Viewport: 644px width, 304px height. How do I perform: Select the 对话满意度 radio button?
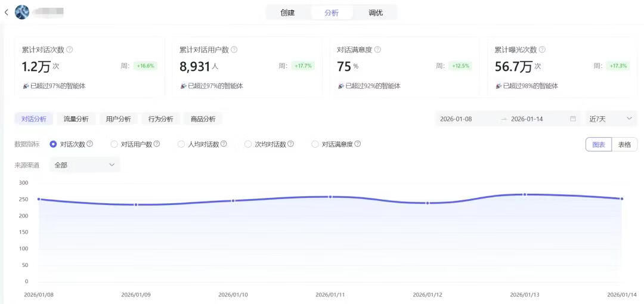pos(315,144)
